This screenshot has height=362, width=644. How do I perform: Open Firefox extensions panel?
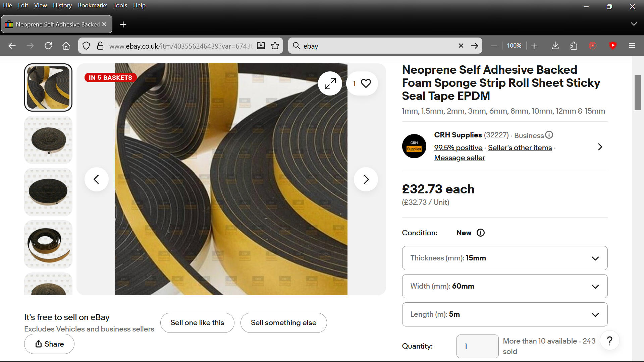(x=574, y=46)
